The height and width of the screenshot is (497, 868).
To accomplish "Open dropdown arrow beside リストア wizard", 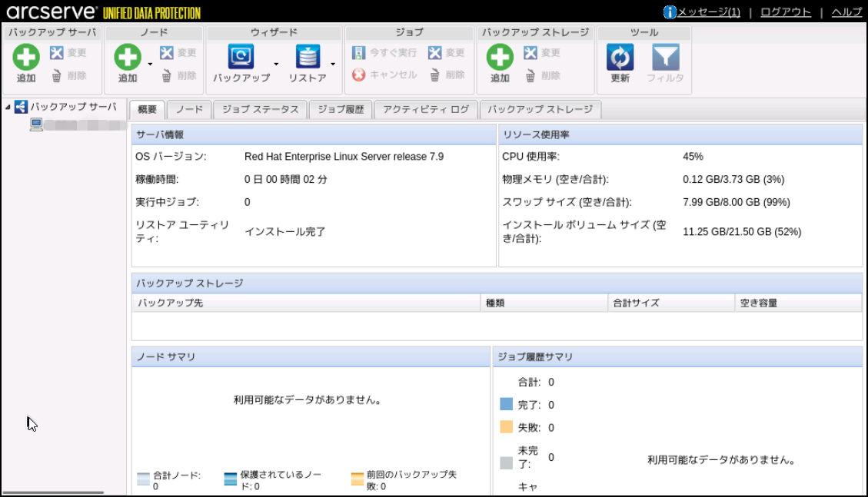I will (333, 64).
